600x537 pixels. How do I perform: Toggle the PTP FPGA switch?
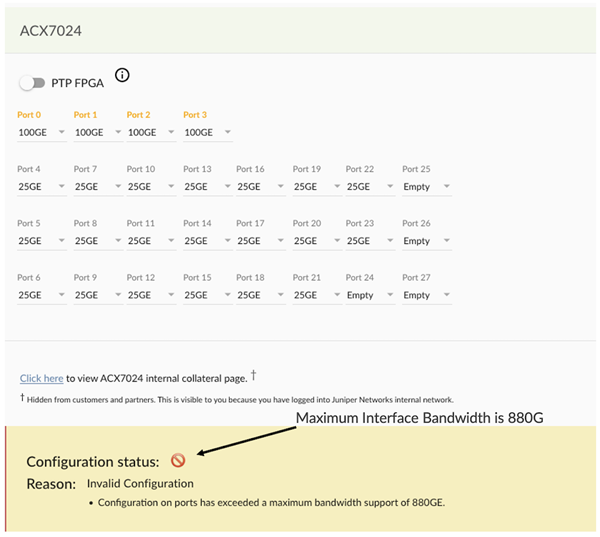[32, 82]
